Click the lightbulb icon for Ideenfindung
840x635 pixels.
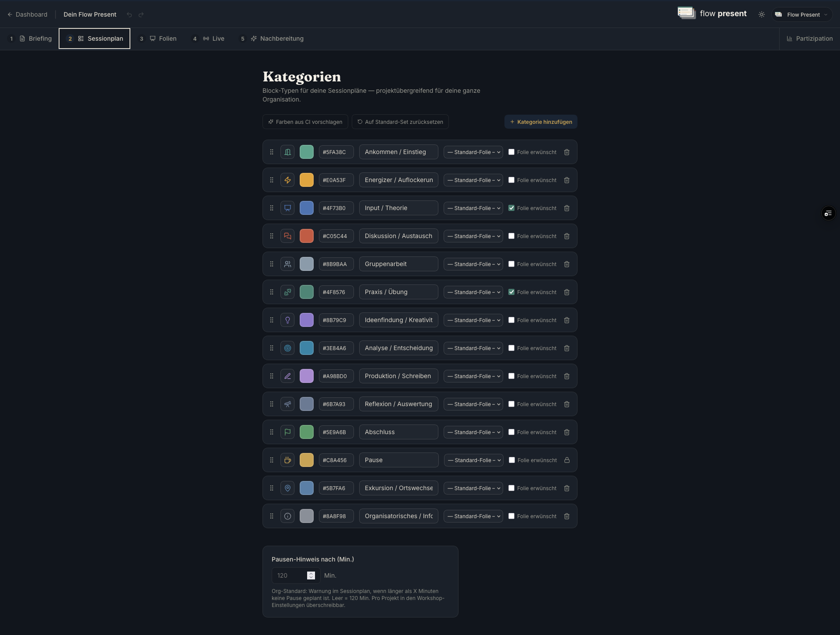coord(287,320)
